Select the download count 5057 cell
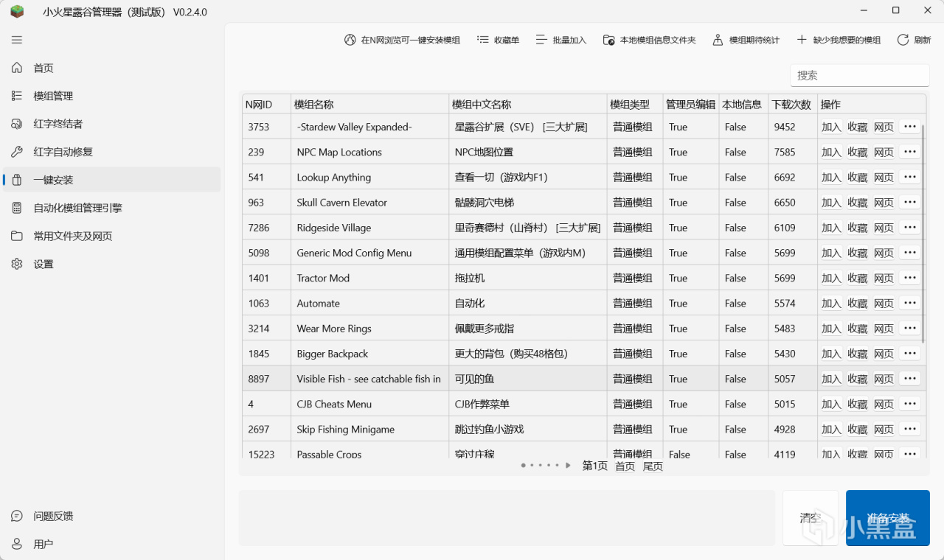The height and width of the screenshot is (560, 944). (x=793, y=379)
